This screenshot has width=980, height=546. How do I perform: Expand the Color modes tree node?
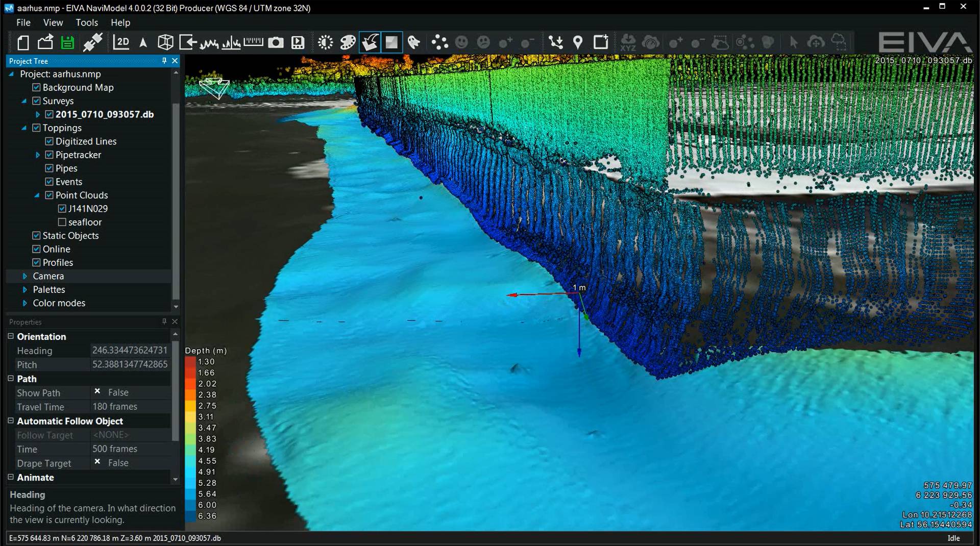point(24,303)
